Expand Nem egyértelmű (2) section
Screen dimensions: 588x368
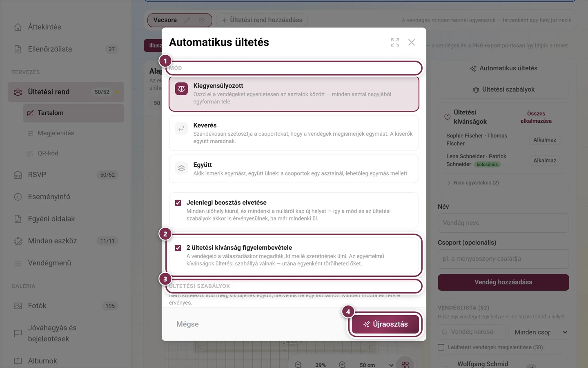(473, 183)
